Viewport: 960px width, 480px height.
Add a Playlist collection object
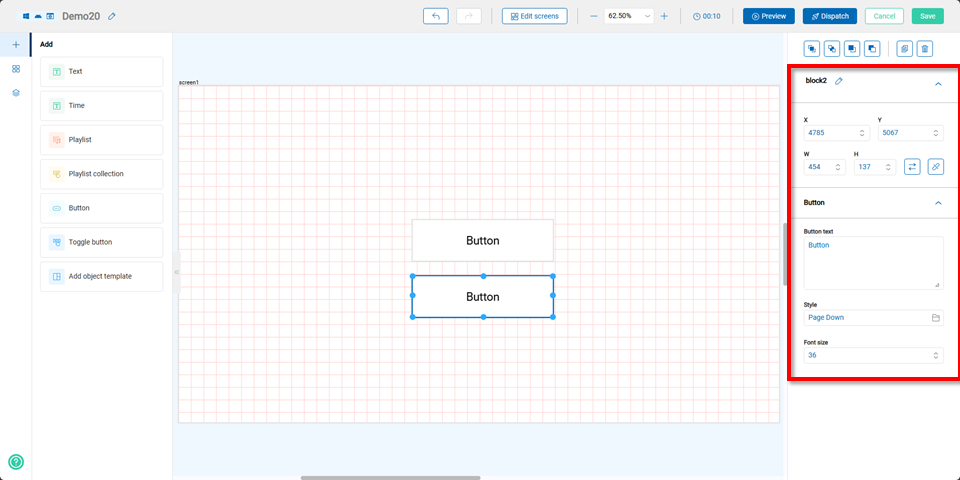tap(101, 174)
